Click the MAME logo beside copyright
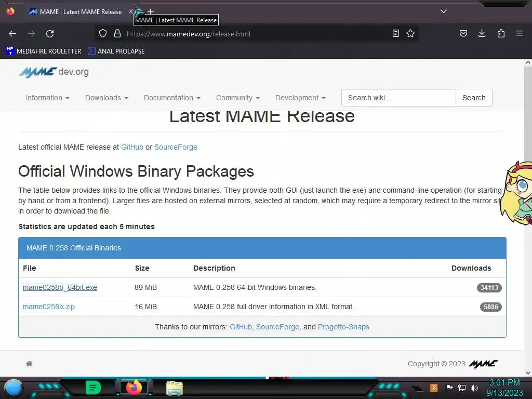 coord(484,364)
